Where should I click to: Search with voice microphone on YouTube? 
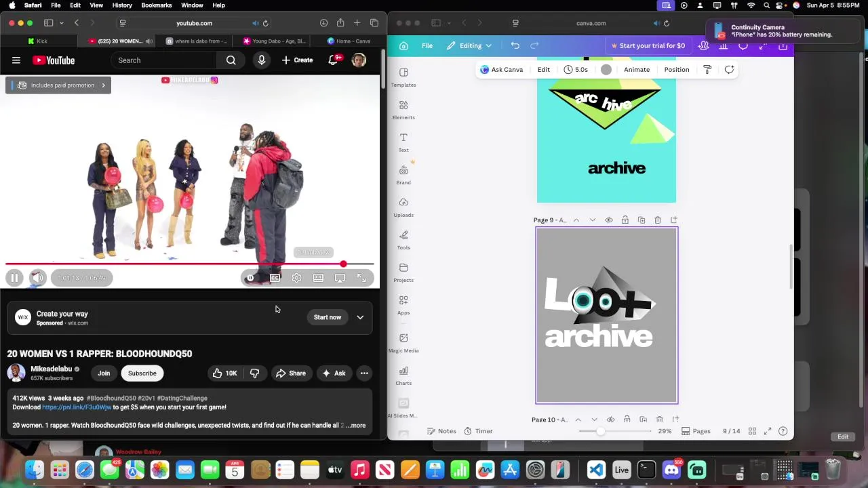point(262,60)
